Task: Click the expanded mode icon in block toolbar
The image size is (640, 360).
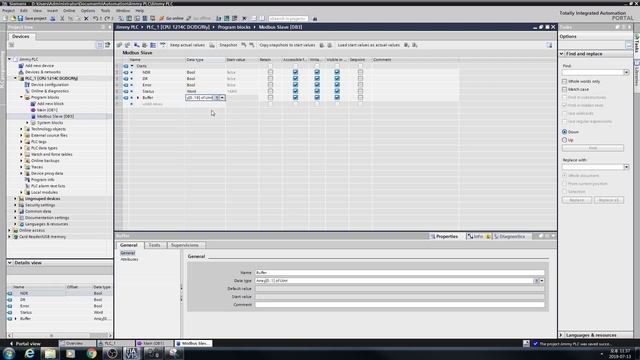Action: 153,45
